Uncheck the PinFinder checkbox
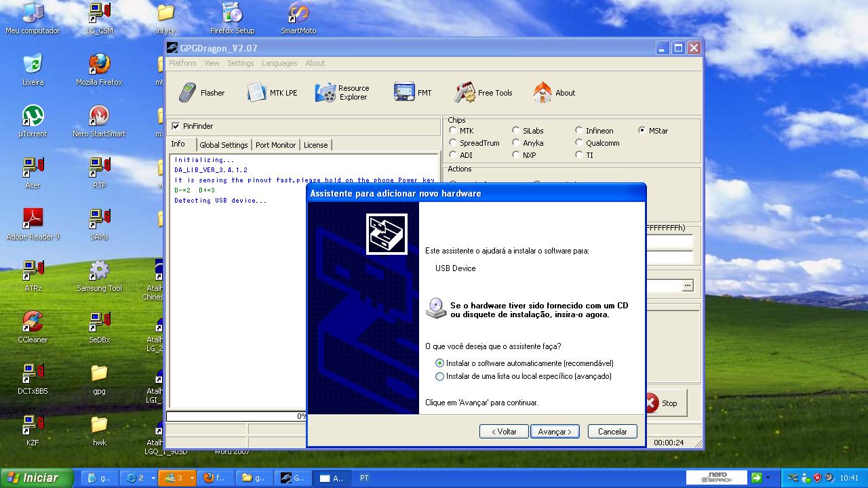 [176, 126]
